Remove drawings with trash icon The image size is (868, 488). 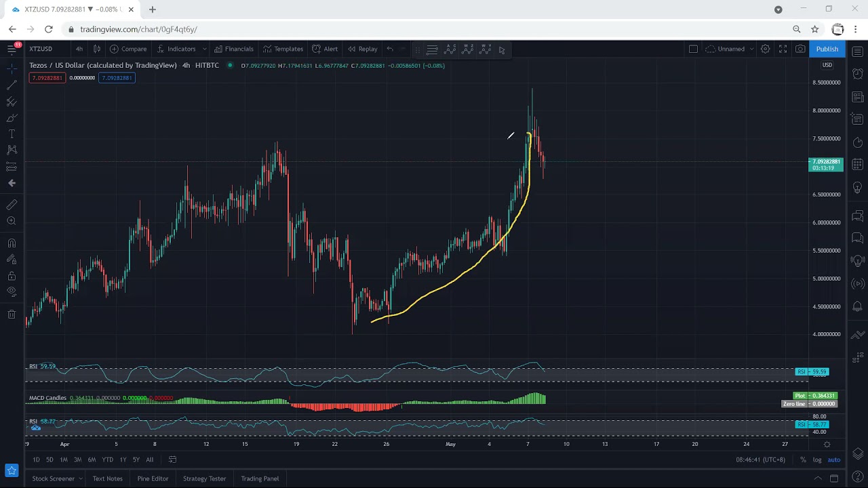pos(12,314)
